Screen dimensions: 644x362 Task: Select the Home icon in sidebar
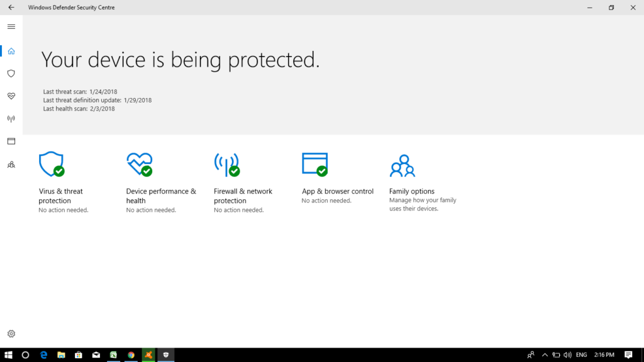[x=11, y=51]
